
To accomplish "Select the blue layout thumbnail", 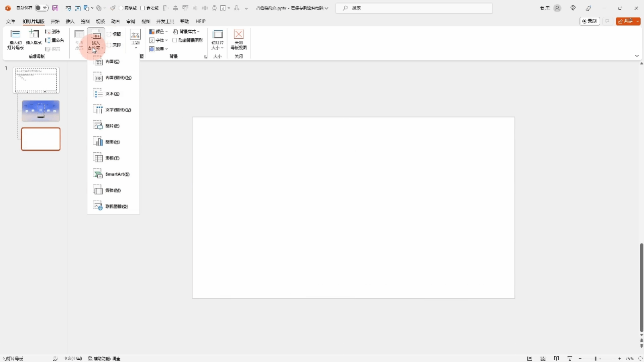I will point(41,111).
